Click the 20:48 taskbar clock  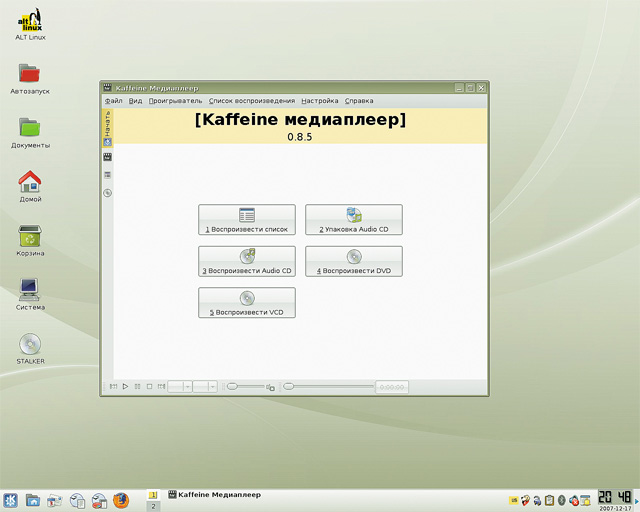[x=615, y=497]
